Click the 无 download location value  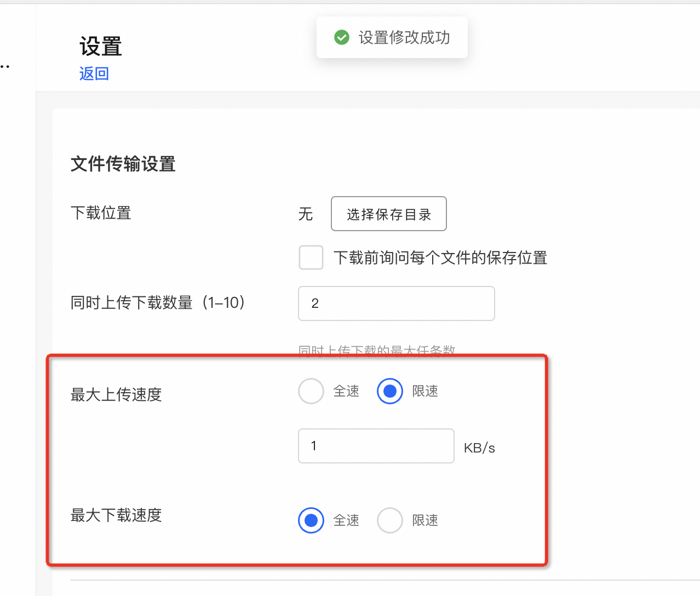tap(306, 214)
